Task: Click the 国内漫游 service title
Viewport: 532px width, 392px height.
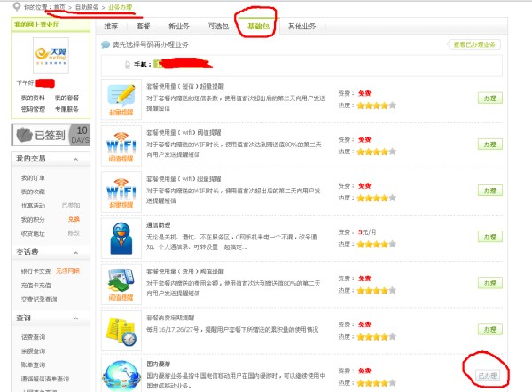Action: 158,364
